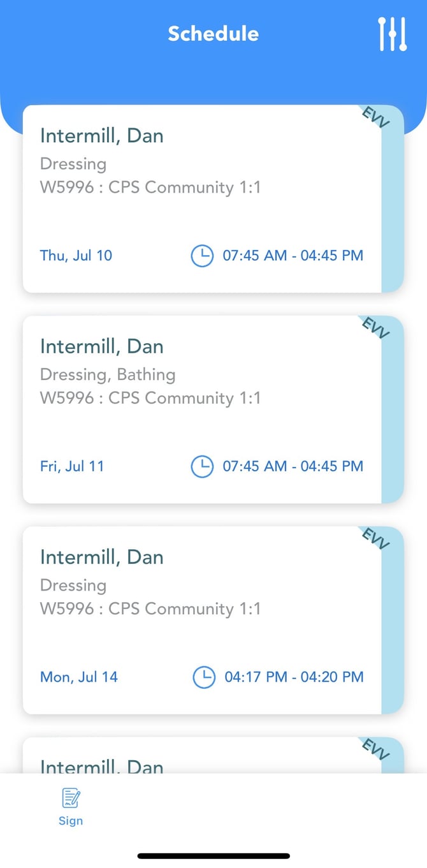Tap EVV badge on Fri, Jul 11 card
Image resolution: width=427 pixels, height=868 pixels.
[375, 328]
